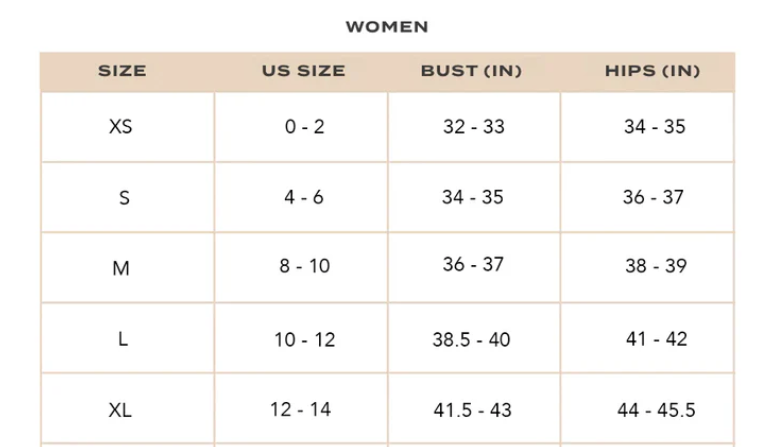
Task: Click the XL size cell
Action: pos(121,410)
